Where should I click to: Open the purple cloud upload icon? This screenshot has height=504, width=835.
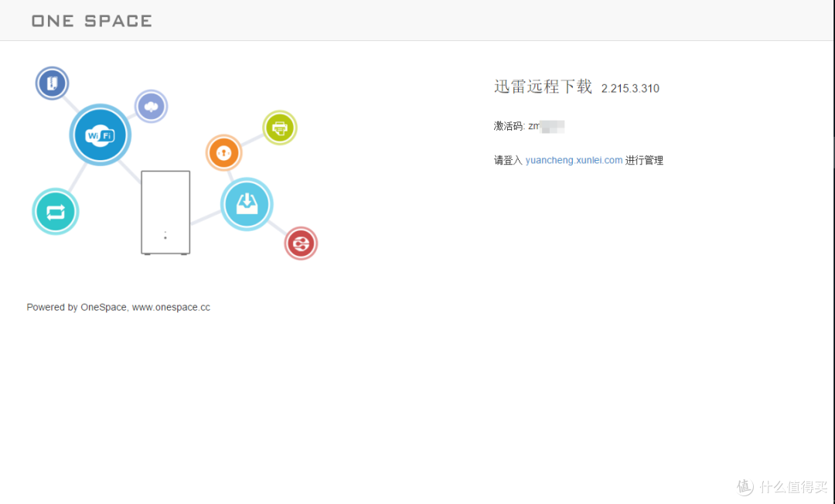click(x=151, y=106)
